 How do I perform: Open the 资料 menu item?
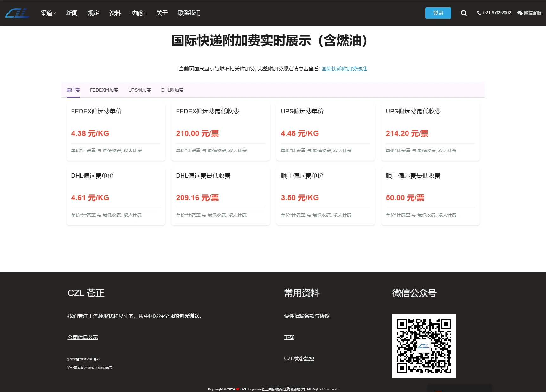click(x=115, y=13)
